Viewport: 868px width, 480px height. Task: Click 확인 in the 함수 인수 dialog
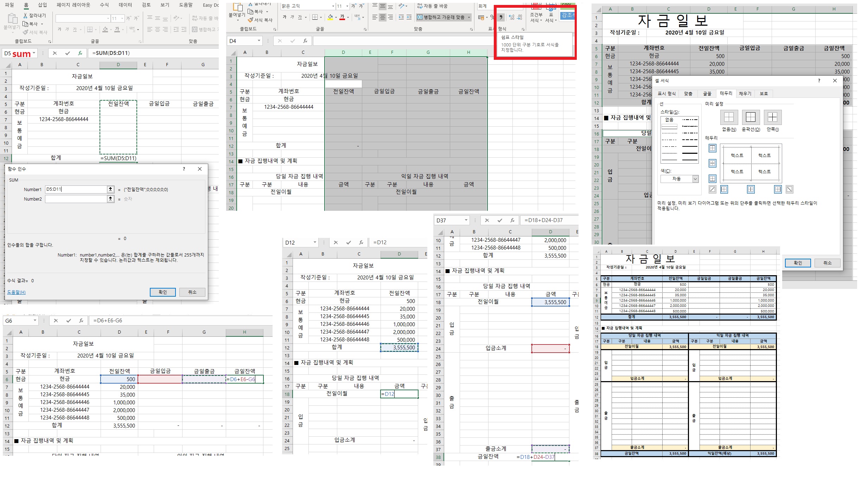click(162, 292)
